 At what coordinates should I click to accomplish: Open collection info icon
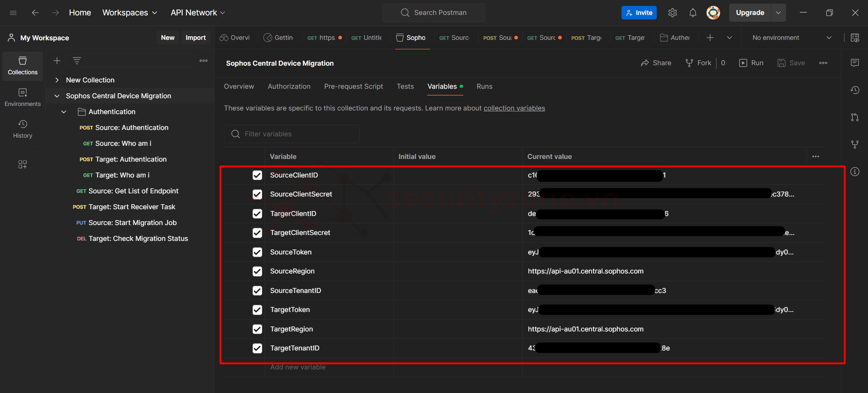coord(855,172)
